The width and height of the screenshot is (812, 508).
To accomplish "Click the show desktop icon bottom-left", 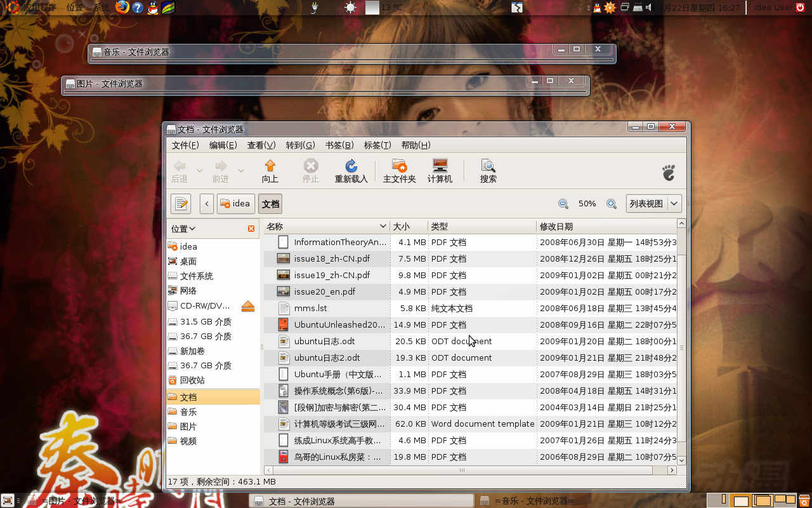I will click(8, 500).
